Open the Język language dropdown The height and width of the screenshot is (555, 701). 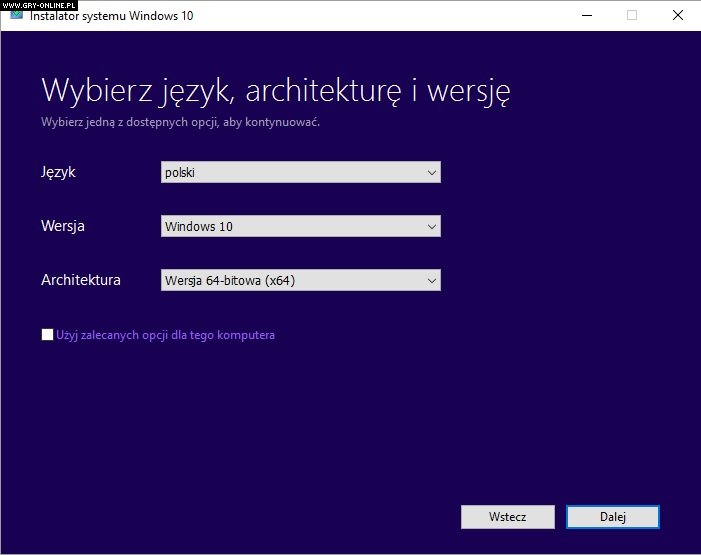tap(300, 172)
